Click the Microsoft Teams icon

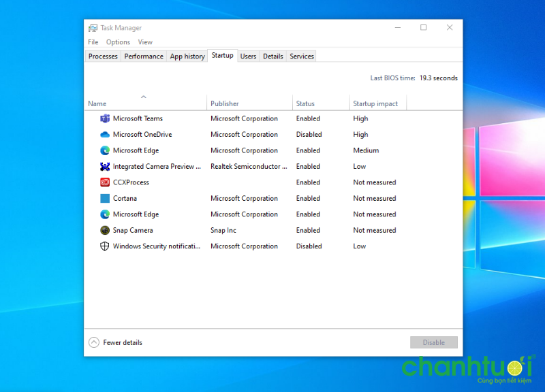pyautogui.click(x=105, y=118)
